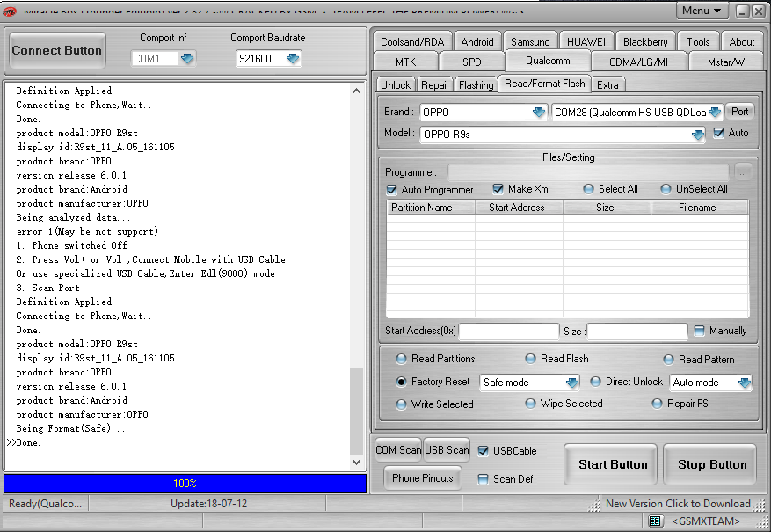The width and height of the screenshot is (771, 532).
Task: Select the Direct Unlock radio button
Action: (x=595, y=382)
